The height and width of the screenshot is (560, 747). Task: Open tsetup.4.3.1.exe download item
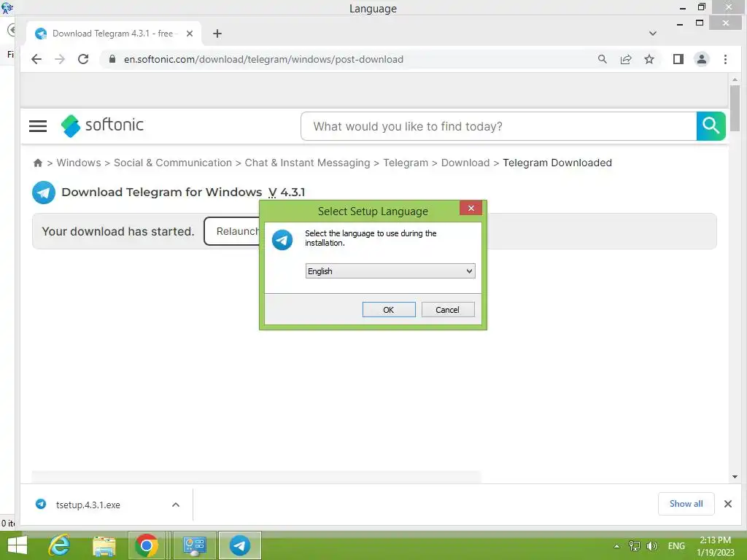tap(88, 505)
